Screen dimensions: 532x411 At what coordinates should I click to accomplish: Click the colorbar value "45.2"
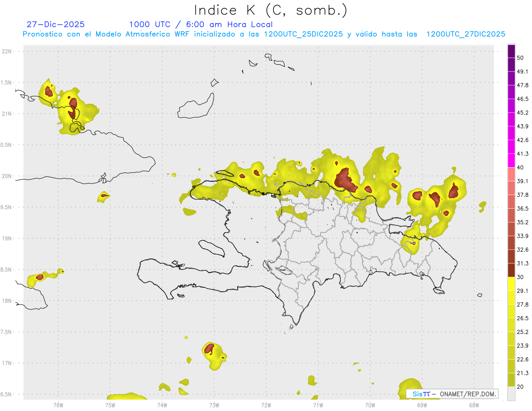[x=522, y=113]
